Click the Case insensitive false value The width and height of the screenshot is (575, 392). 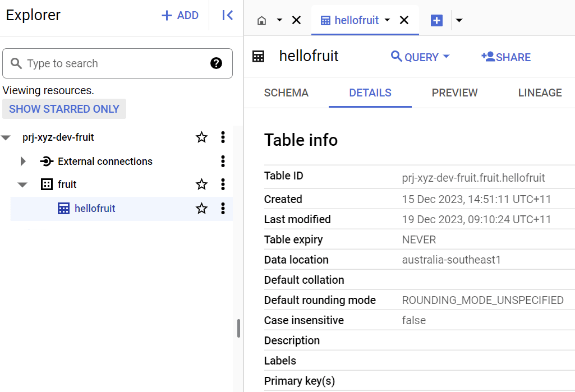point(413,320)
